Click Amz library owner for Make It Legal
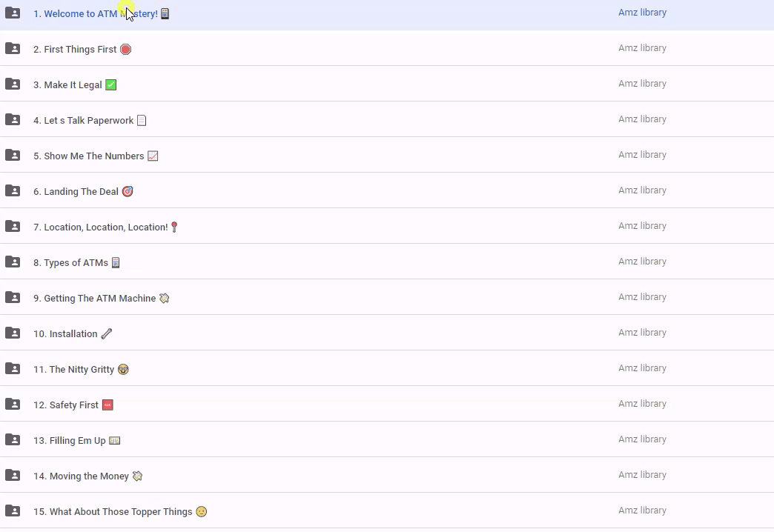Viewport: 774px width, 532px height. [642, 84]
